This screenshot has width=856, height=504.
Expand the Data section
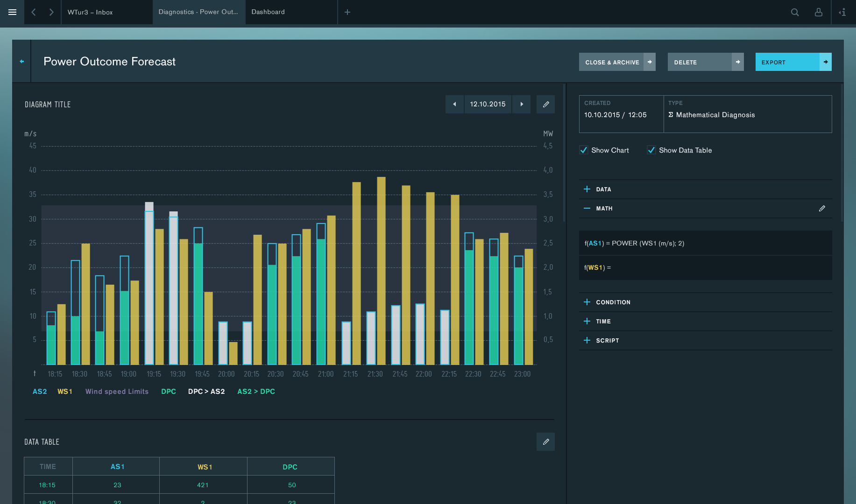click(x=587, y=189)
